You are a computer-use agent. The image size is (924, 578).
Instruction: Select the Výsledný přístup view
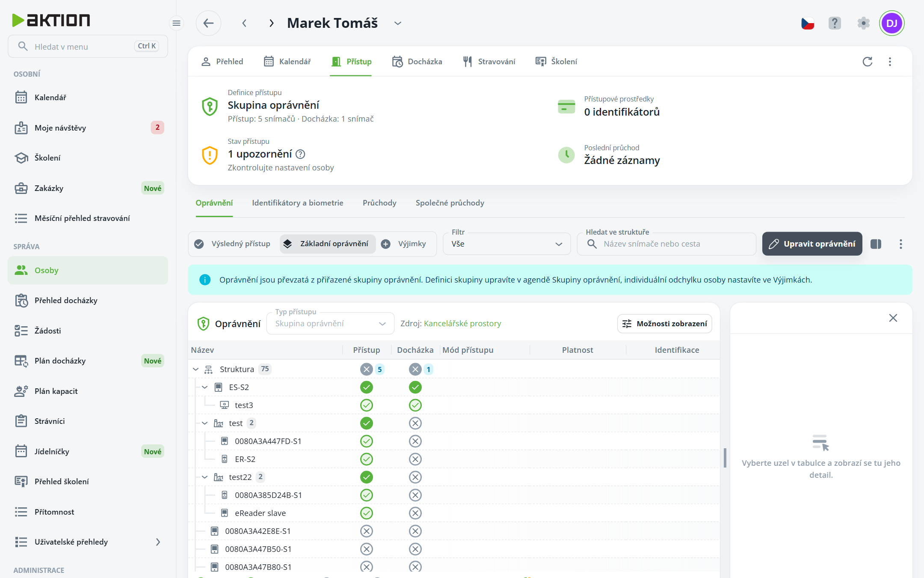(233, 244)
